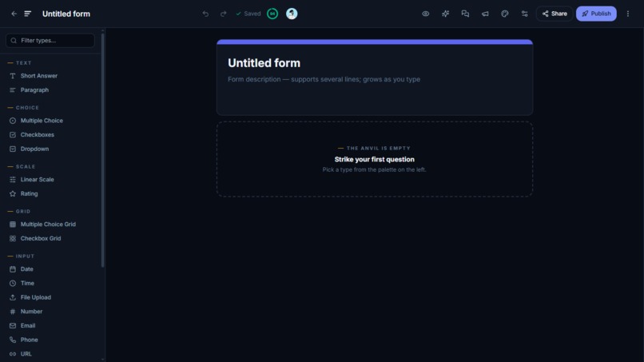
Task: Click the Saved status indicator
Action: click(x=248, y=14)
